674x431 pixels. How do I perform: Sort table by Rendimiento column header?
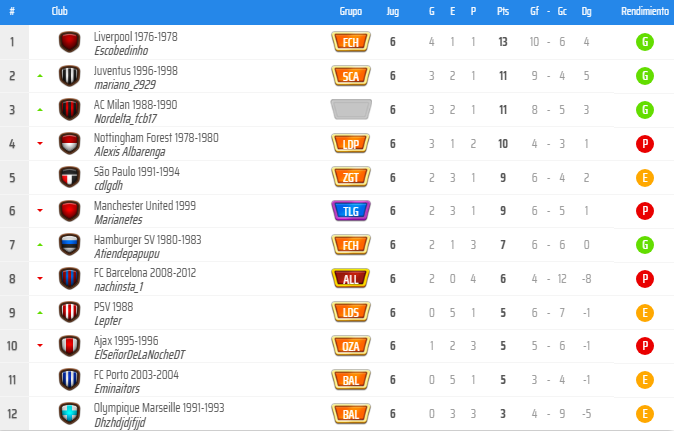(645, 11)
